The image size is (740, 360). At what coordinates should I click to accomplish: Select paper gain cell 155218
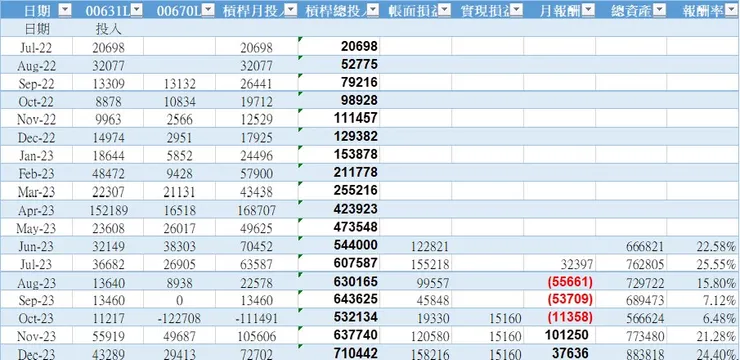[416, 264]
